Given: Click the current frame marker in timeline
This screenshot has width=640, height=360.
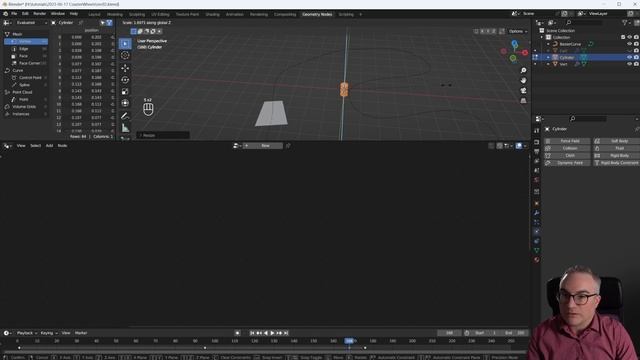Looking at the screenshot, I should (349, 341).
